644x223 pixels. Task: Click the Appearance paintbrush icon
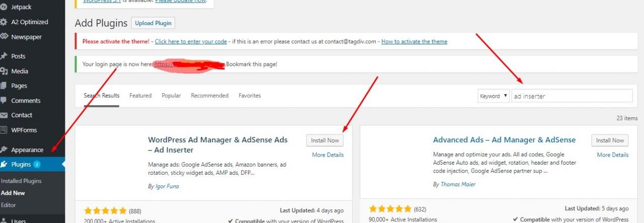[4, 150]
